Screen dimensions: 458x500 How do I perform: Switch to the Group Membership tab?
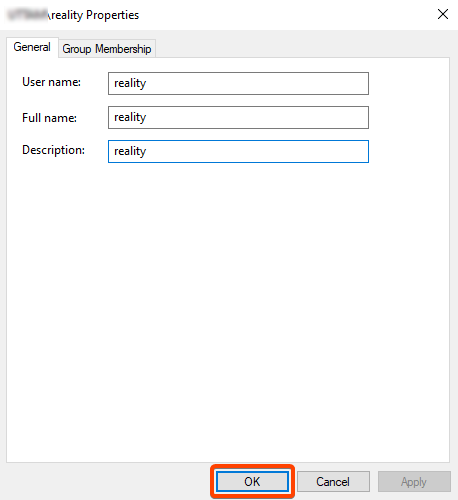[107, 49]
